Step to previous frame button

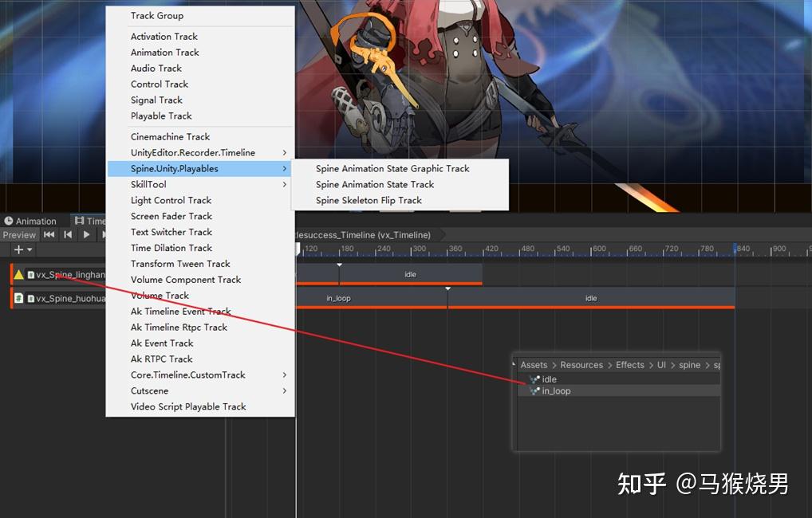pyautogui.click(x=68, y=234)
